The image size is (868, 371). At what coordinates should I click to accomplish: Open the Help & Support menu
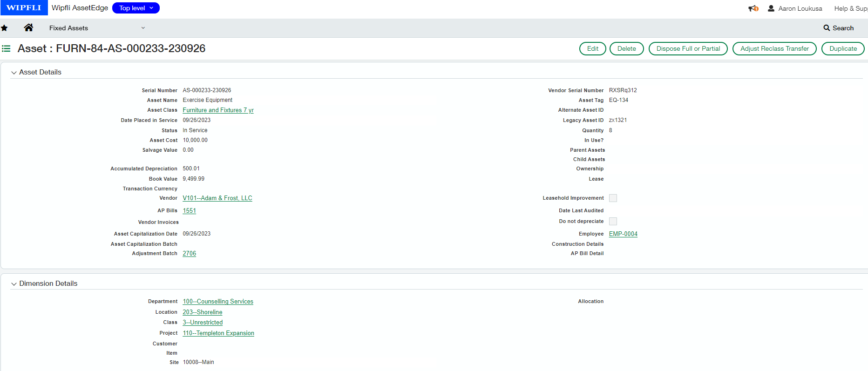[850, 8]
